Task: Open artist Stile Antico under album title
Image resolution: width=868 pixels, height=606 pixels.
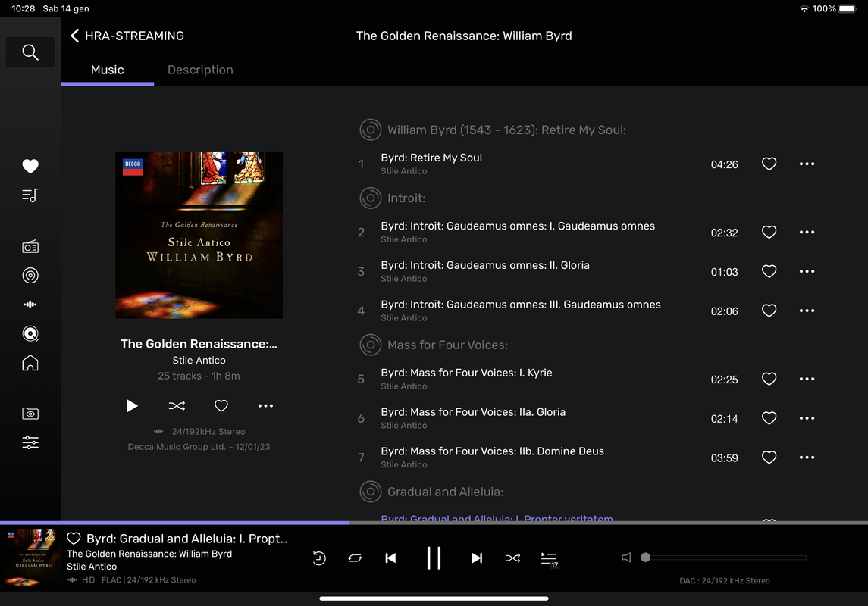Action: click(199, 360)
